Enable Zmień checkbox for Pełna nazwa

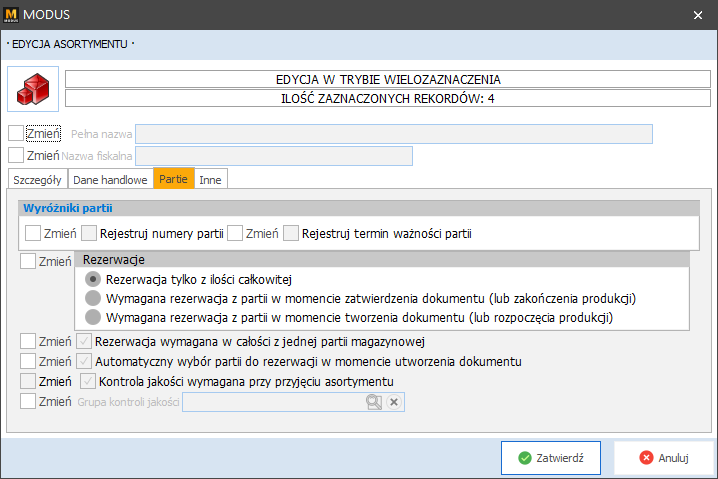(16, 133)
